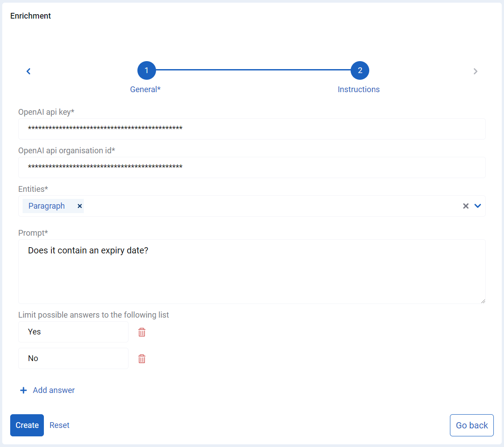504x447 pixels.
Task: Clear all selected entities
Action: point(466,206)
